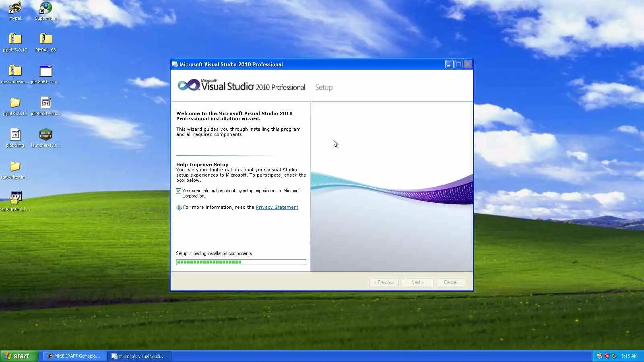The image size is (644, 362).
Task: Select the MYPAL_68 zipped folder
Action: pyautogui.click(x=45, y=39)
